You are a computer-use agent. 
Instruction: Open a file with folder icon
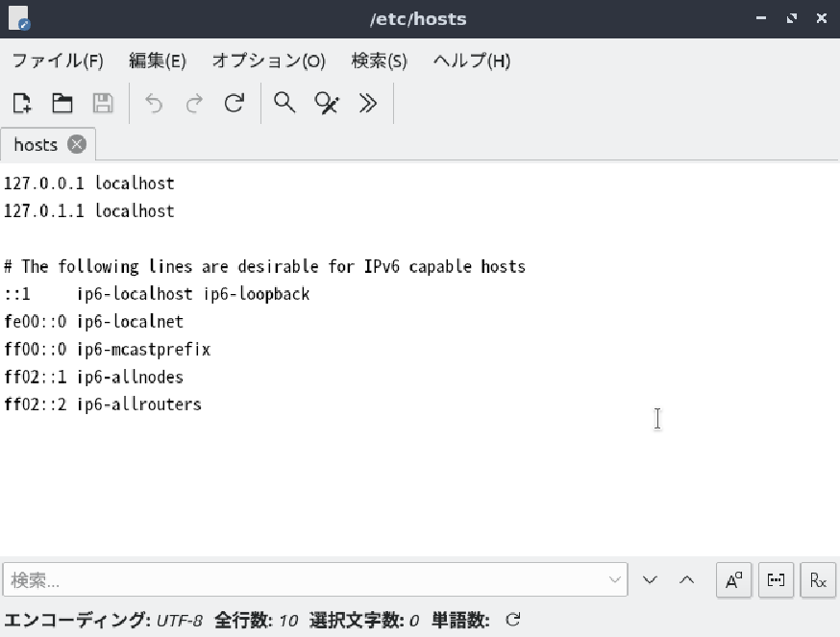tap(62, 103)
